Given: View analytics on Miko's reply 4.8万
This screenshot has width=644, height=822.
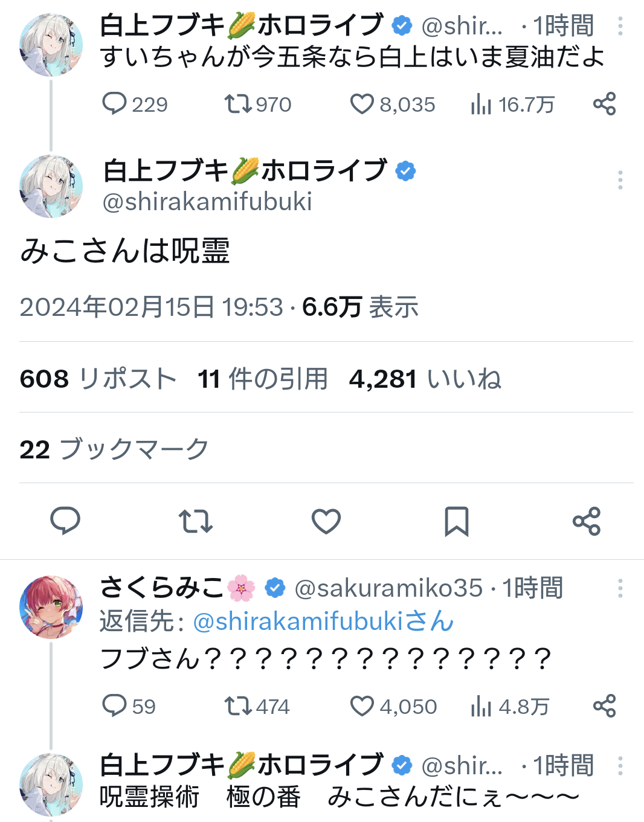Looking at the screenshot, I should 481,706.
